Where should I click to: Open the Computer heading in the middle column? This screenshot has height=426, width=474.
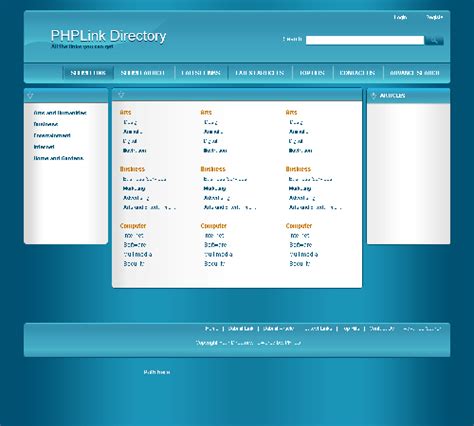click(x=214, y=226)
